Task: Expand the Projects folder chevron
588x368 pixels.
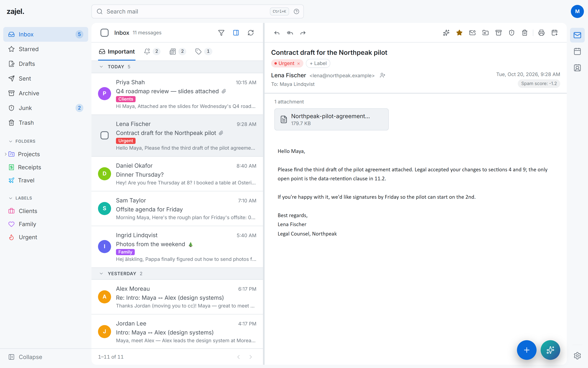Action: pyautogui.click(x=5, y=154)
